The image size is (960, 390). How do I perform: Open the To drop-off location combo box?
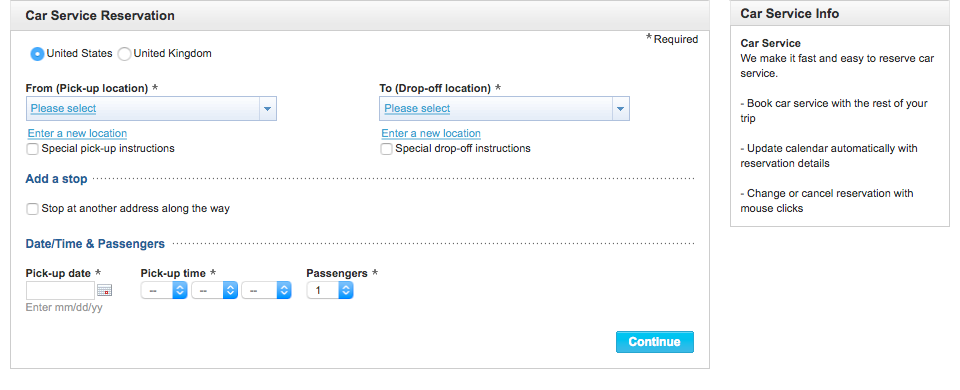pos(504,108)
